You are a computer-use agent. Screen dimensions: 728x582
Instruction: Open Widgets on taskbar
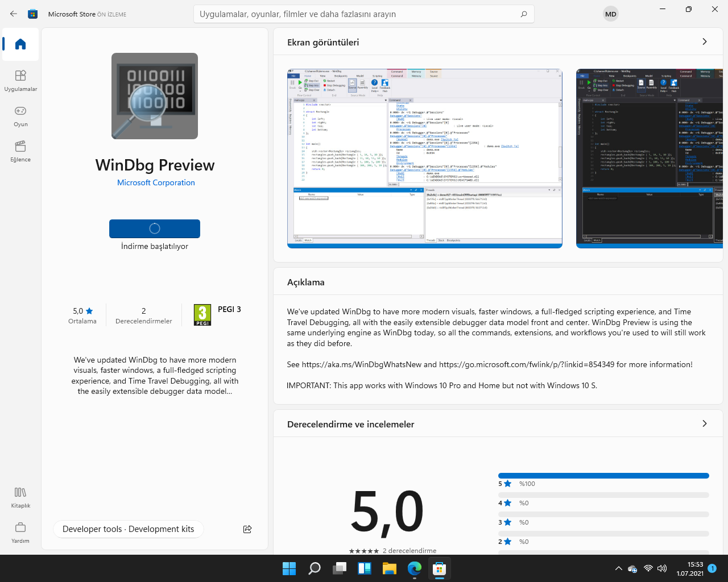[365, 568]
